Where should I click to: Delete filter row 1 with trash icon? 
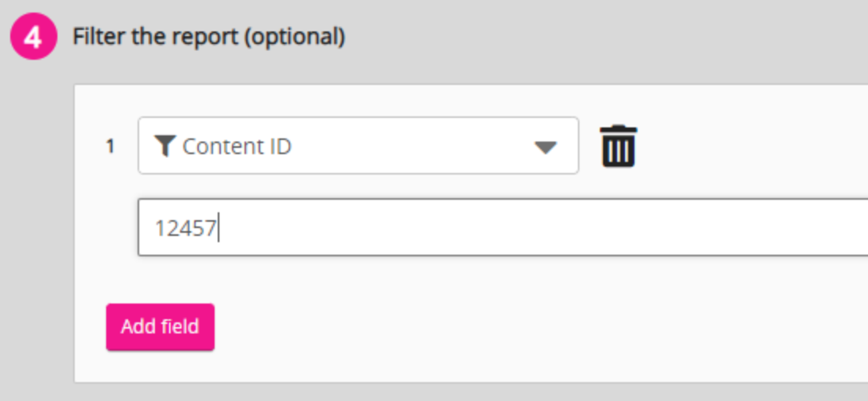coord(619,146)
